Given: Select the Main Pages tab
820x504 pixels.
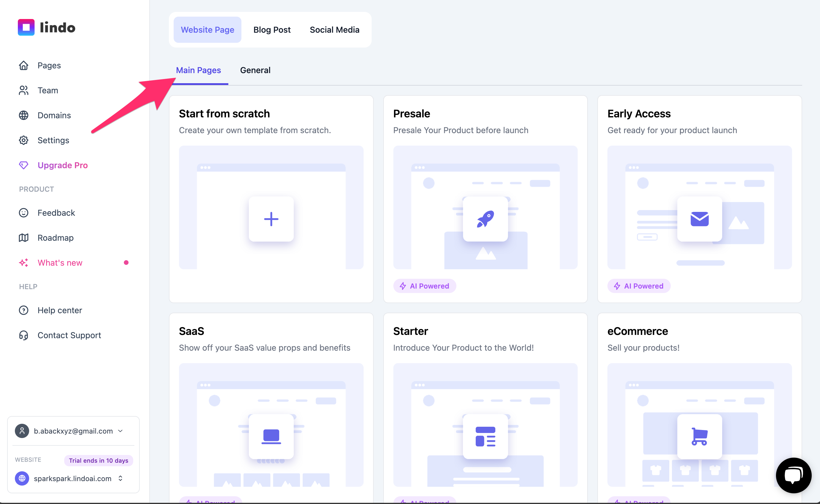Looking at the screenshot, I should 198,70.
